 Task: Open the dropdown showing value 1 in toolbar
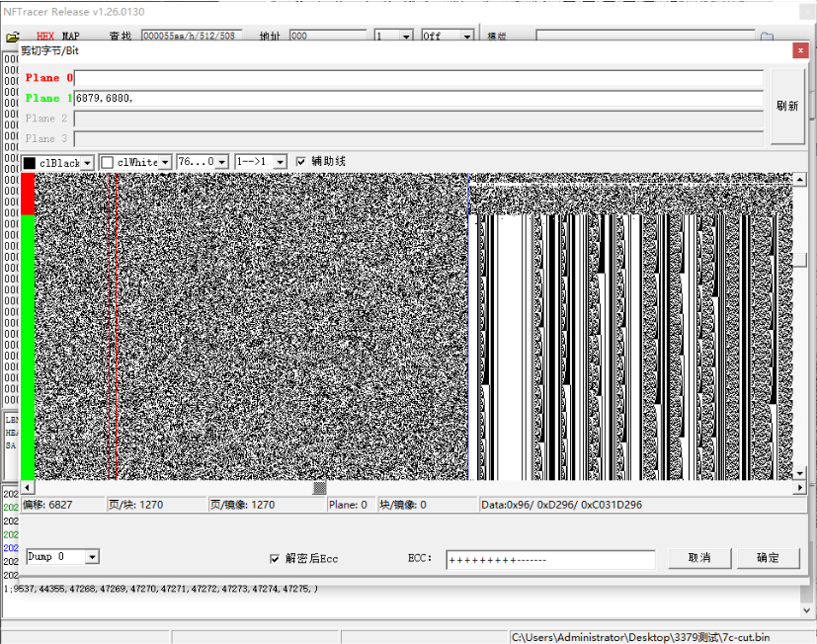click(x=406, y=36)
